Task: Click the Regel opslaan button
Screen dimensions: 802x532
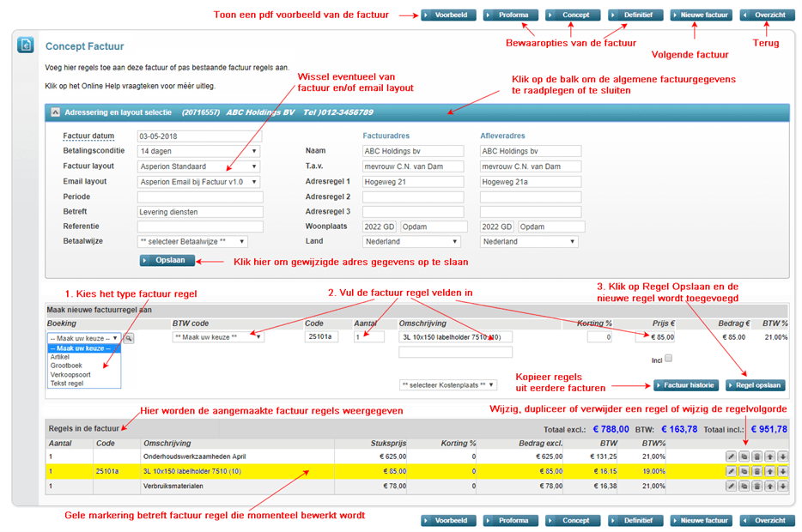Action: pyautogui.click(x=756, y=385)
